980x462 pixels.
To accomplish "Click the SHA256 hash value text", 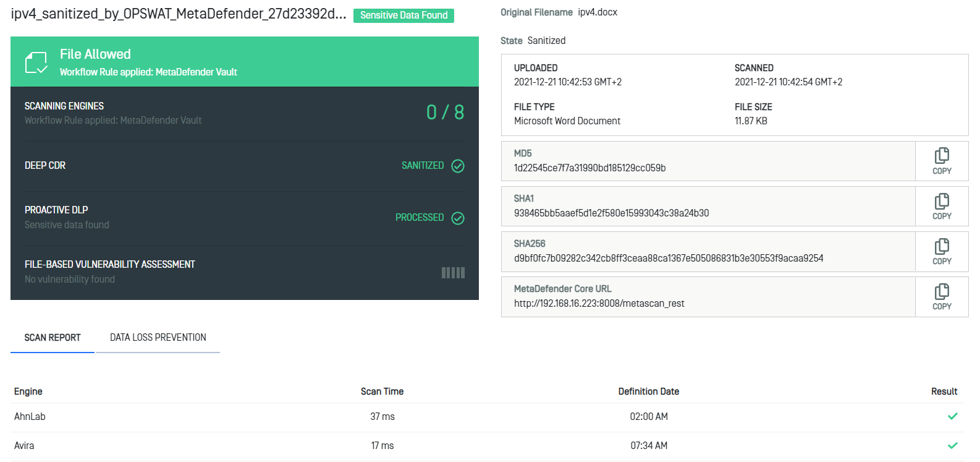I will 669,259.
